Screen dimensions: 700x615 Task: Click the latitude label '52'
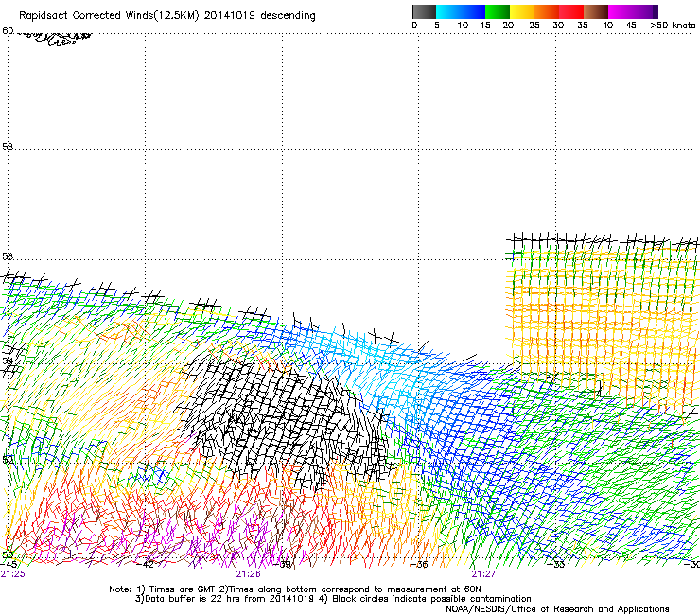[8, 460]
